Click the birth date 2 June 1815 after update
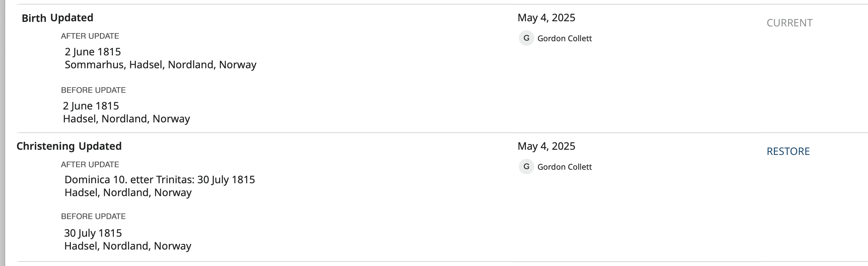 (93, 52)
